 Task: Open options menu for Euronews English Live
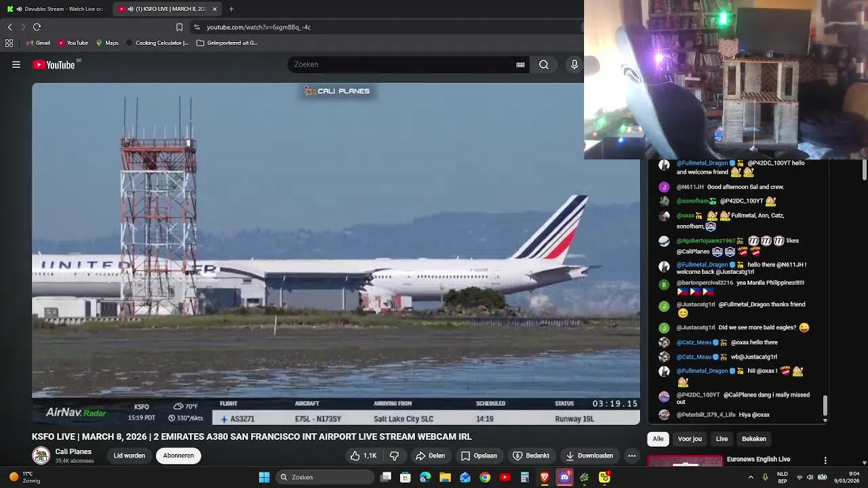pos(825,460)
